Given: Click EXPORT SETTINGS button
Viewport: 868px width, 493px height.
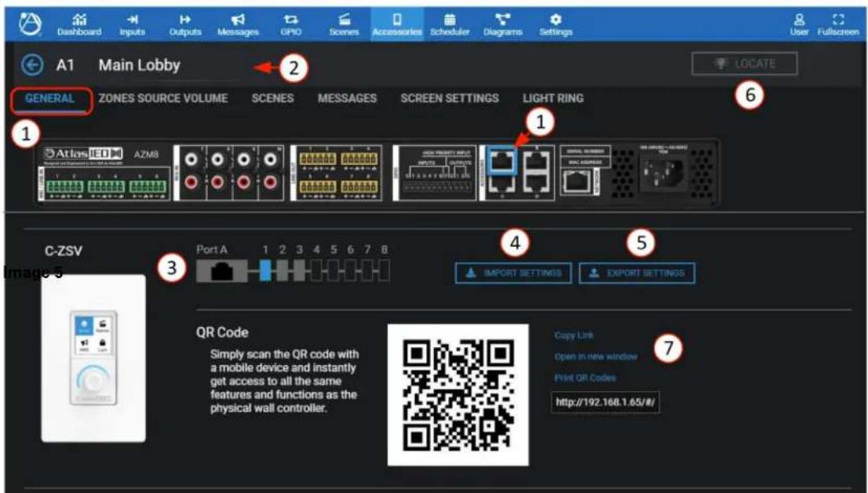Looking at the screenshot, I should click(637, 273).
